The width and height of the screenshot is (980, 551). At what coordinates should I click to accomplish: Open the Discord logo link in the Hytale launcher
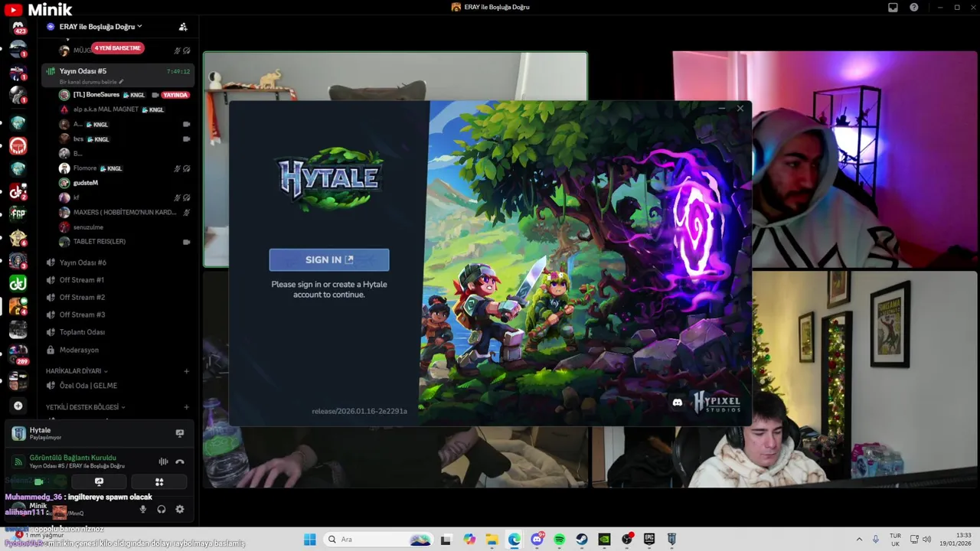tap(677, 403)
